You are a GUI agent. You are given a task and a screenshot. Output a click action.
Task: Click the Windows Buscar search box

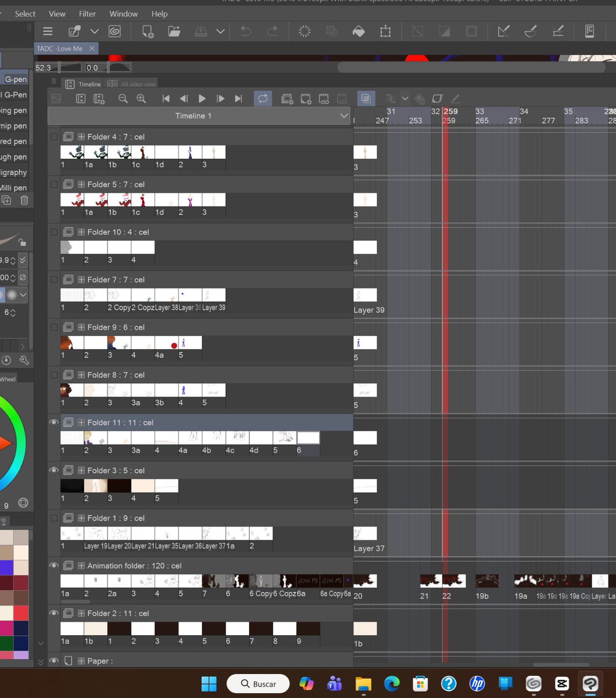click(259, 684)
